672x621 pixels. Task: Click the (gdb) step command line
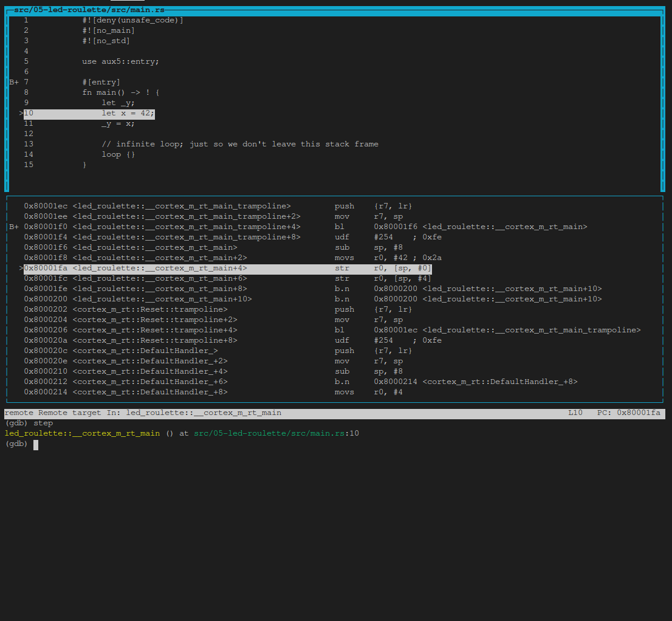pos(29,423)
